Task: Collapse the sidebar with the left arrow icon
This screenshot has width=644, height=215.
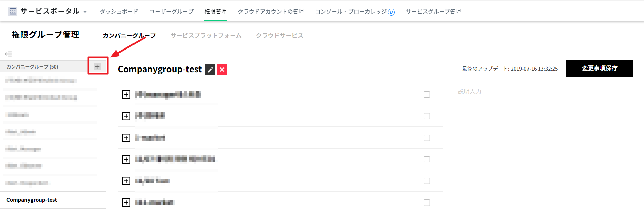Action: pyautogui.click(x=8, y=54)
